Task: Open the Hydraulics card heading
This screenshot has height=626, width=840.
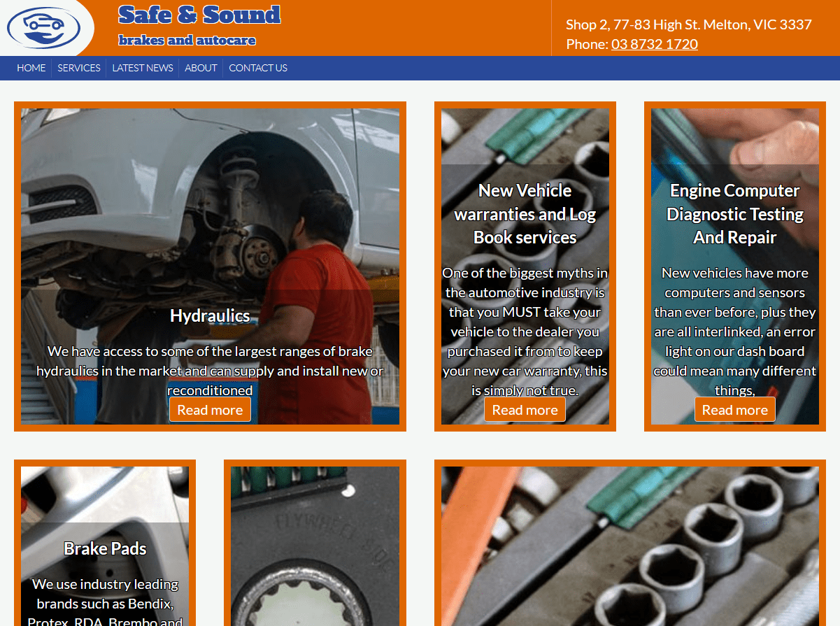Action: pos(210,315)
